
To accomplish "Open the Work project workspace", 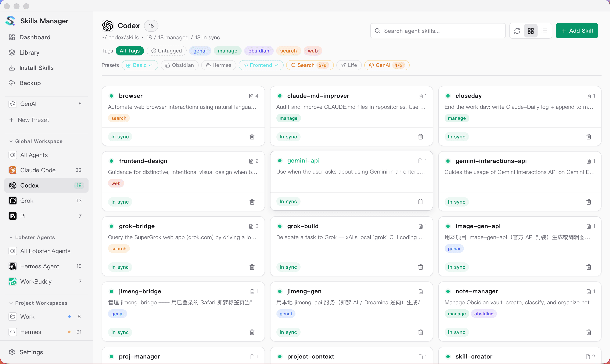I will (46, 316).
